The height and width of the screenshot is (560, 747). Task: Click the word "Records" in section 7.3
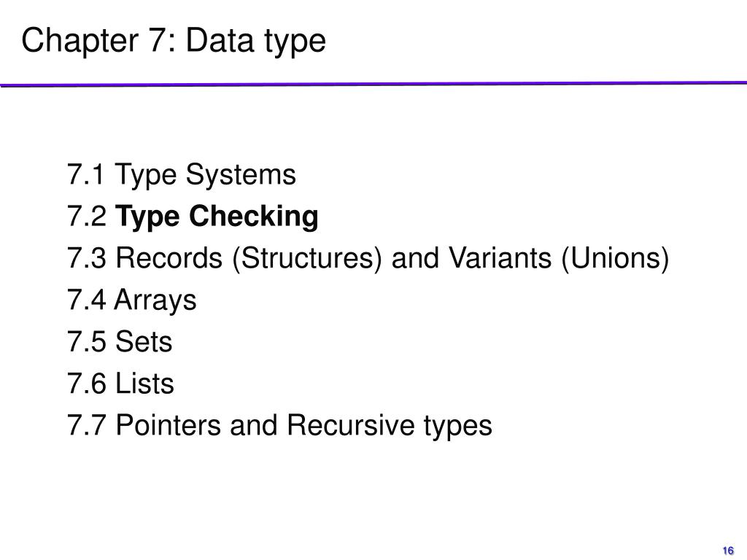point(169,257)
